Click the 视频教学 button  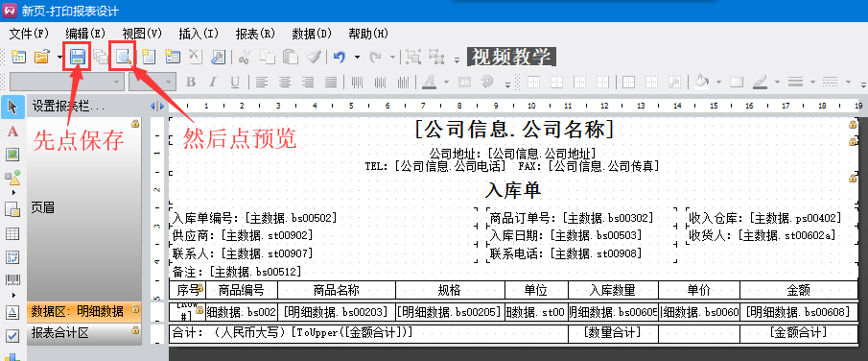tap(511, 57)
